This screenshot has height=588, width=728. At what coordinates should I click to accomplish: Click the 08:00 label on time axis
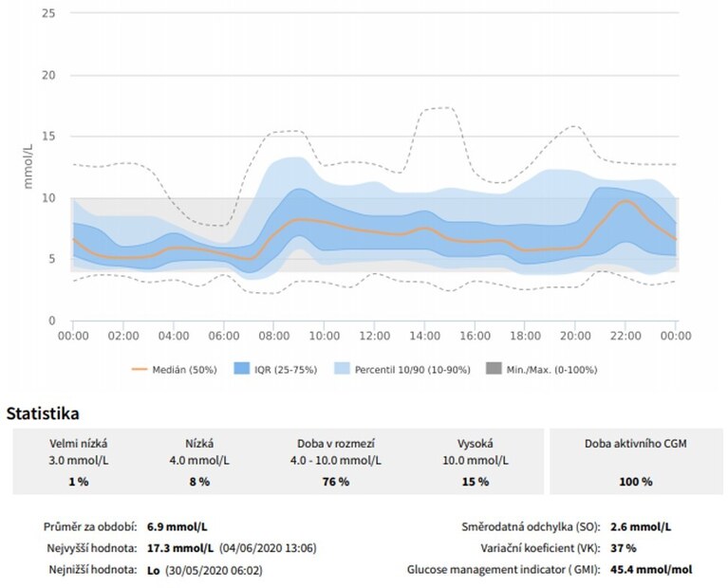click(274, 336)
